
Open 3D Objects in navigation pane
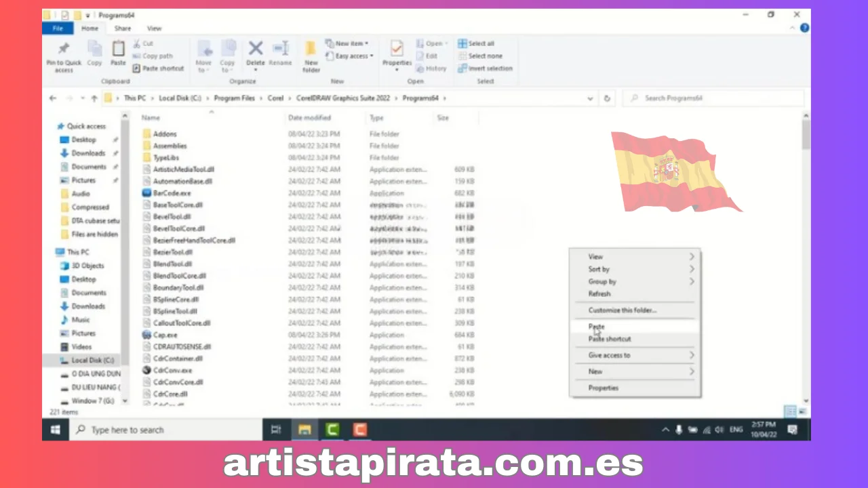87,266
